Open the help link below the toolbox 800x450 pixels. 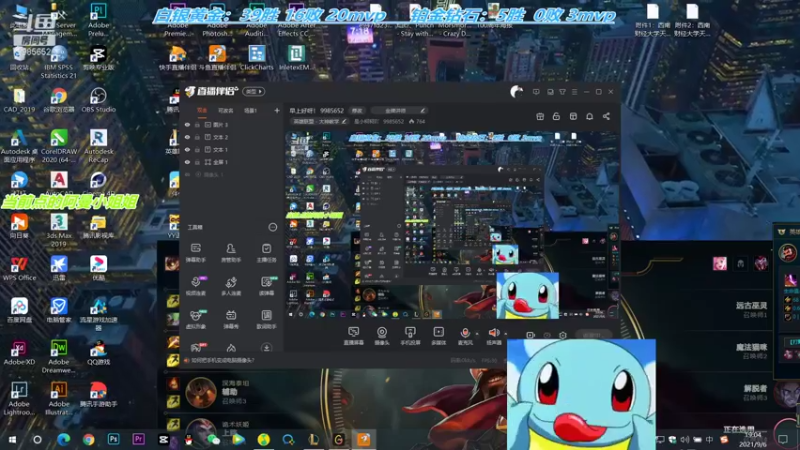(222, 360)
